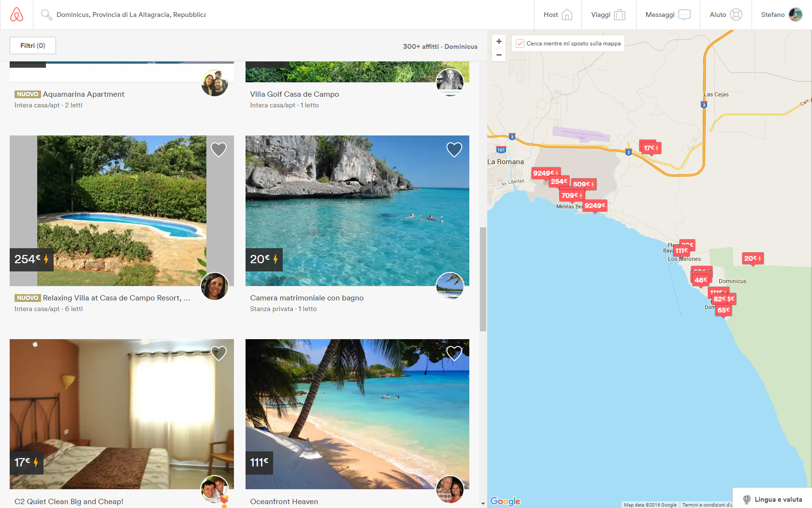Open Termini e condizioni map link
Screen dimensions: 812x508
point(707,505)
